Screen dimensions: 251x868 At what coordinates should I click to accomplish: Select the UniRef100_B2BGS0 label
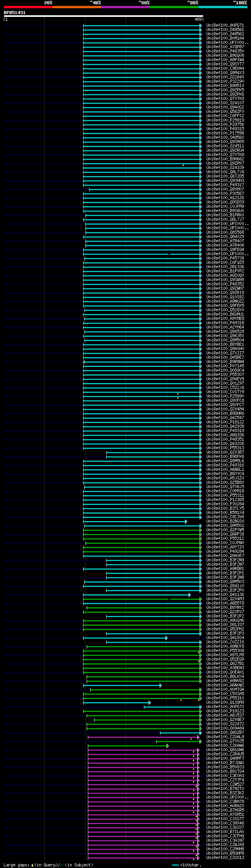225,521
